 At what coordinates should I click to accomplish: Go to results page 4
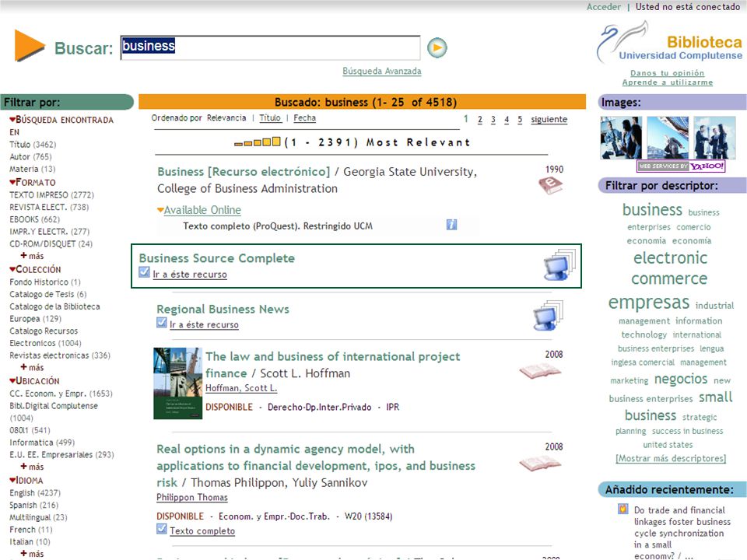point(507,119)
